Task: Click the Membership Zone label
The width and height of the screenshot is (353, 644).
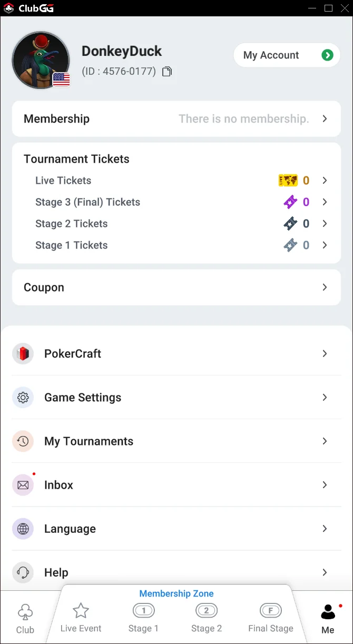Action: click(177, 593)
